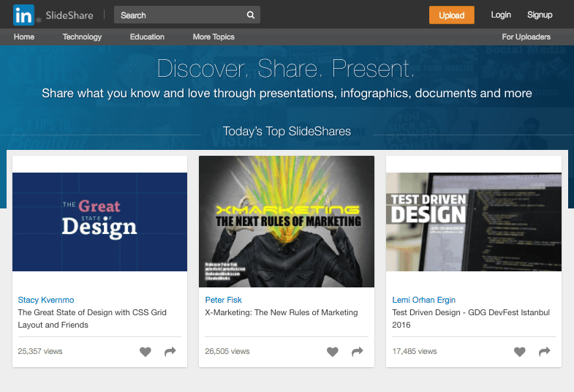Like The Great State of Design slideshare
Screen dimensions: 574x392
tap(146, 352)
